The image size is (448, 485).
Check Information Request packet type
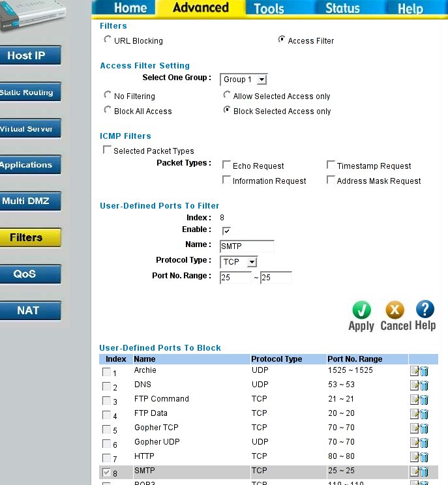point(226,180)
